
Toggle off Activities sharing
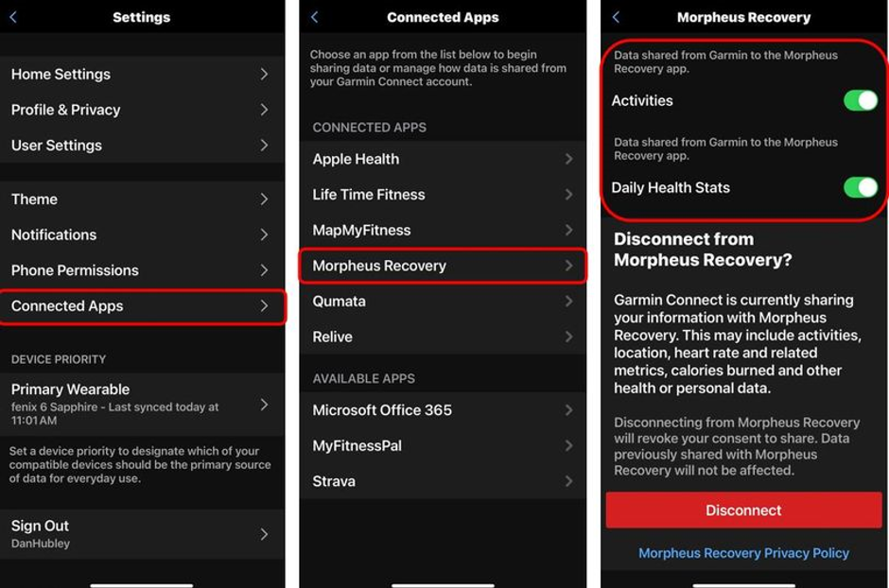point(860,100)
